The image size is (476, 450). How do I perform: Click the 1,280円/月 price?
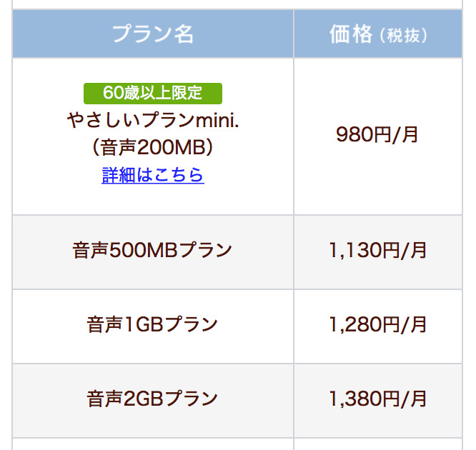pos(377,325)
